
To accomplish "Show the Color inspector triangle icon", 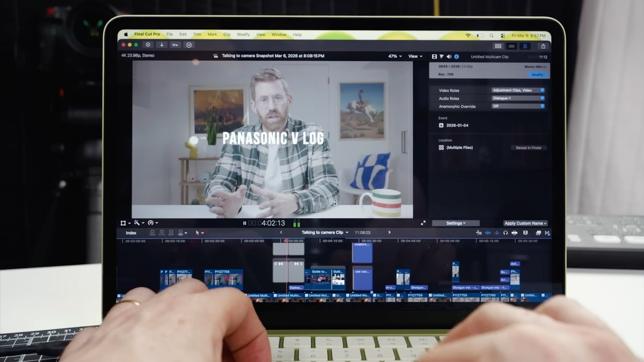I will (442, 56).
